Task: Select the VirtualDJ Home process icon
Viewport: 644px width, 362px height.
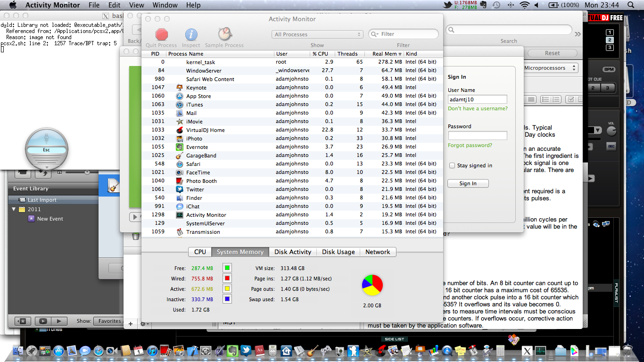Action: (x=180, y=130)
